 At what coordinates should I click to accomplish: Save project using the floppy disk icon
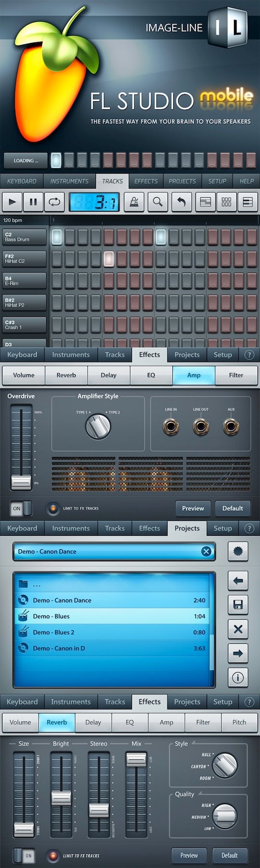(x=238, y=605)
